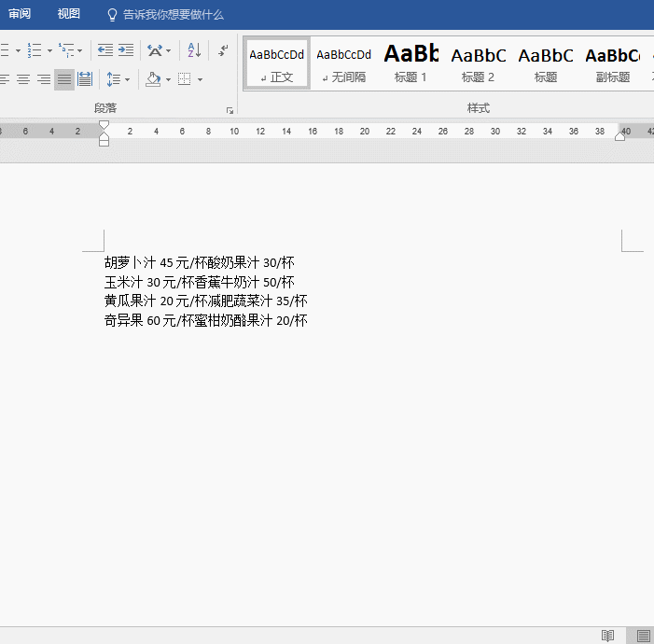This screenshot has width=654, height=644.
Task: Click the Sort A-Z icon
Action: [x=193, y=50]
